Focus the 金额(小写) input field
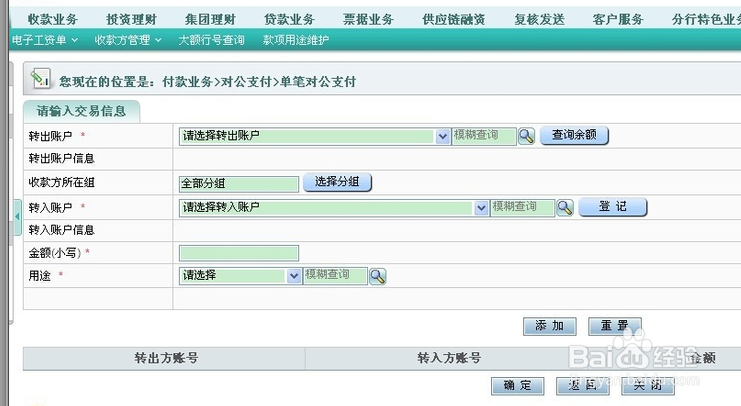 click(x=239, y=253)
